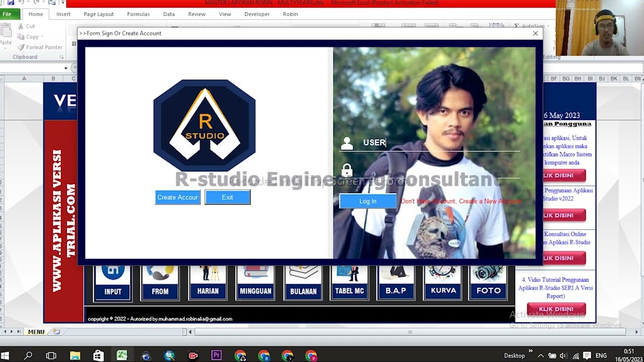Viewport: 644px width, 362px height.
Task: Click the padlock password icon
Action: pyautogui.click(x=347, y=169)
